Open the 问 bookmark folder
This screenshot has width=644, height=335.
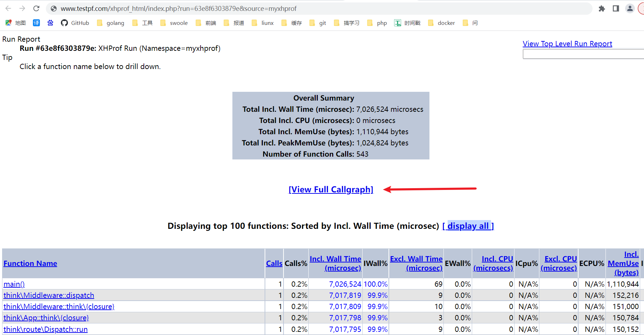(x=470, y=23)
